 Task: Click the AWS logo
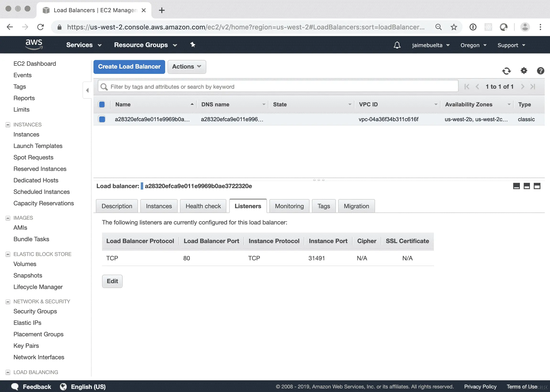tap(34, 44)
